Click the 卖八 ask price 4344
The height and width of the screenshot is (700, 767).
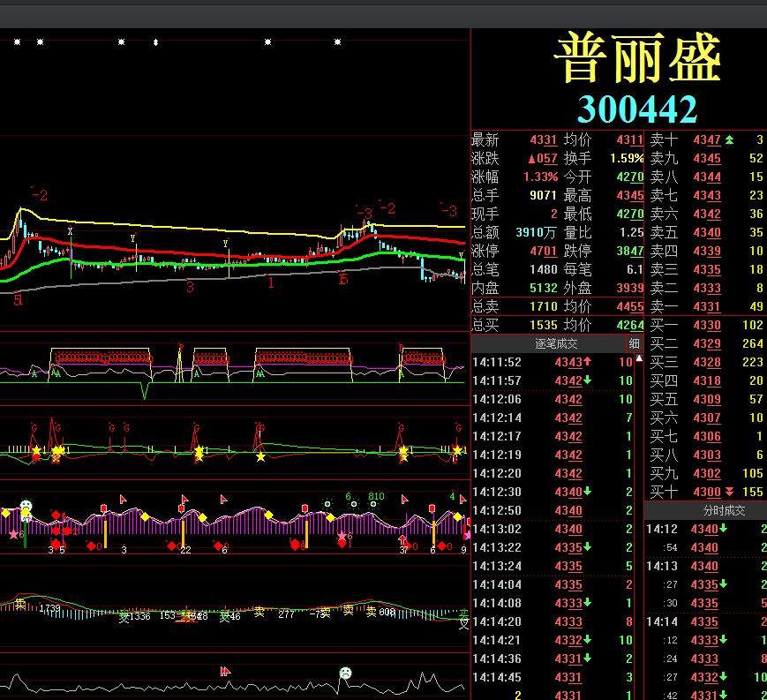coord(707,177)
